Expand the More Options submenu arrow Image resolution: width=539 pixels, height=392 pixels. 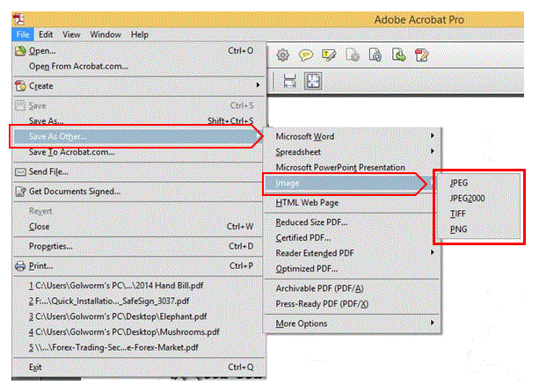(433, 323)
